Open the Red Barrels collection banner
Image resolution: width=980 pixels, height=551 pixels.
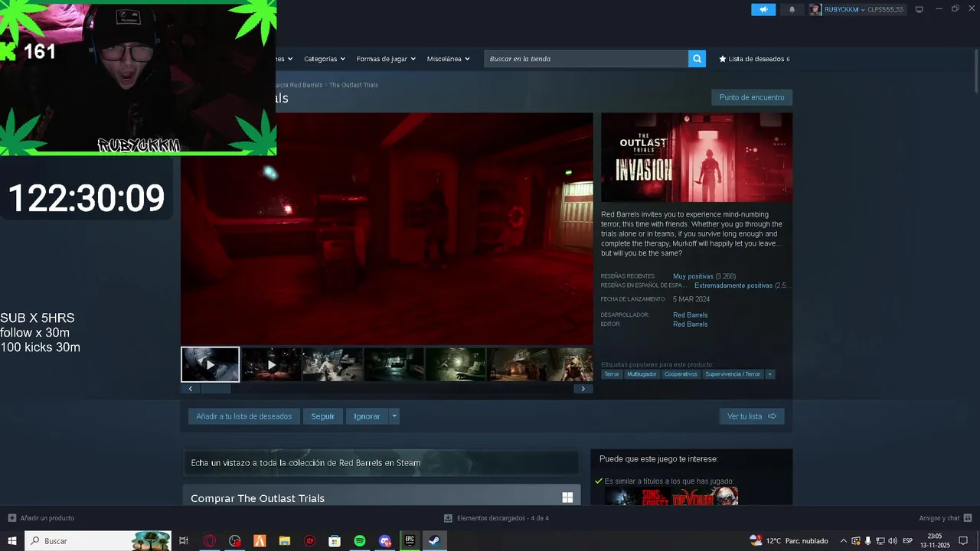381,462
